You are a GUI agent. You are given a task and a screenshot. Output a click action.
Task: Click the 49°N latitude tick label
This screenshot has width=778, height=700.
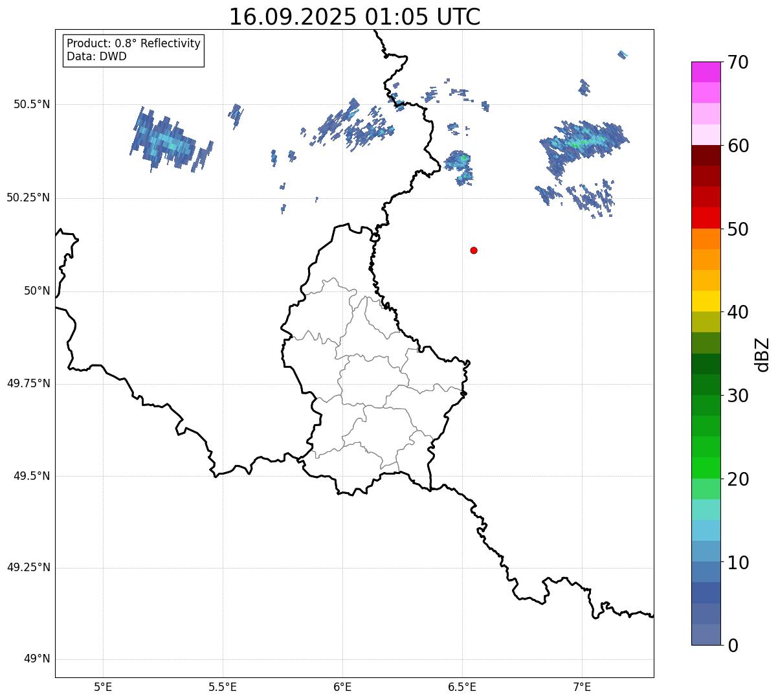coord(37,659)
